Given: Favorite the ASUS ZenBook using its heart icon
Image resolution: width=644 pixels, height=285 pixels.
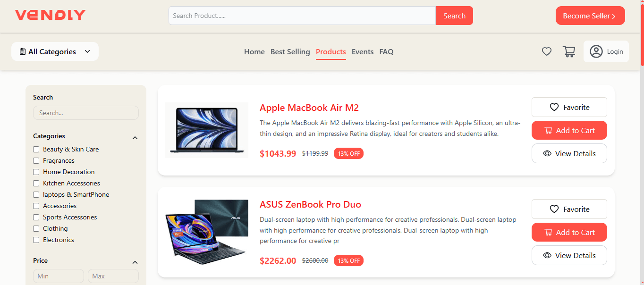Looking at the screenshot, I should (555, 209).
